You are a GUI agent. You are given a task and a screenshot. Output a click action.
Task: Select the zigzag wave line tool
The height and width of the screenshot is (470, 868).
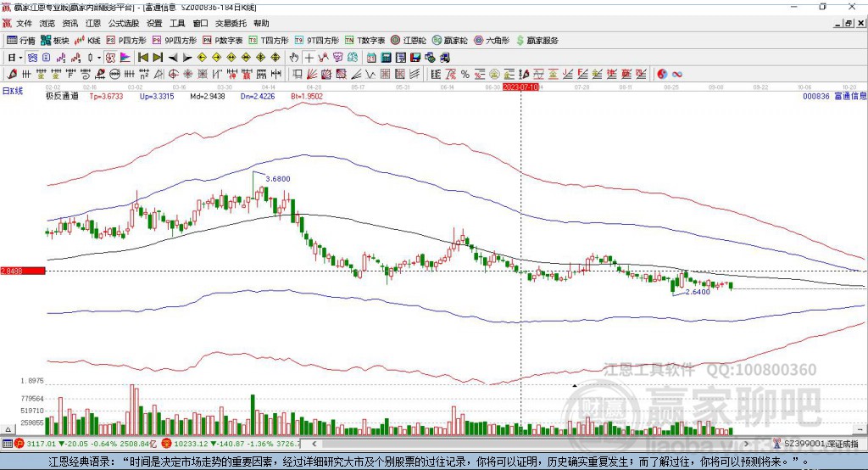370,75
